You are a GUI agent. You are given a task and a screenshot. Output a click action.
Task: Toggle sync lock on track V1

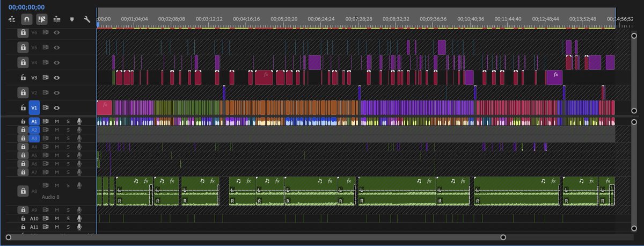click(46, 107)
